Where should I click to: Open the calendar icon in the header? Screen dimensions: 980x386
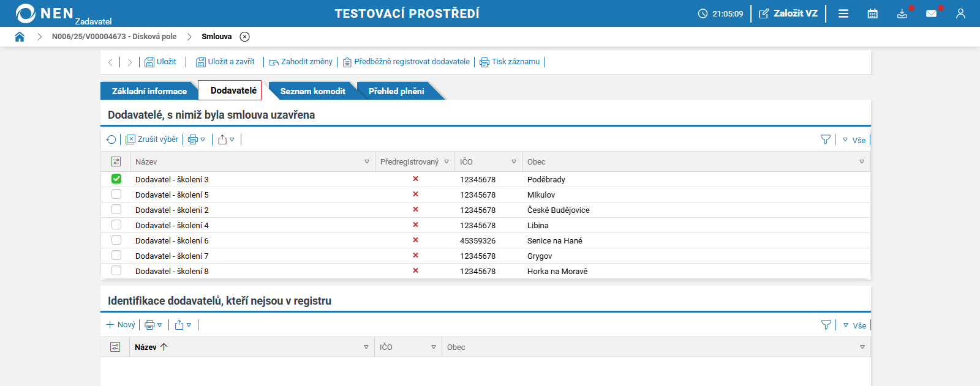pyautogui.click(x=873, y=13)
